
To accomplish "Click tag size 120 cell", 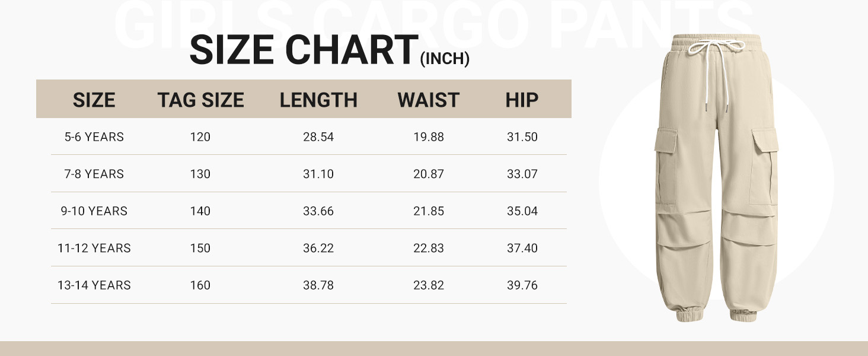I will click(x=200, y=137).
